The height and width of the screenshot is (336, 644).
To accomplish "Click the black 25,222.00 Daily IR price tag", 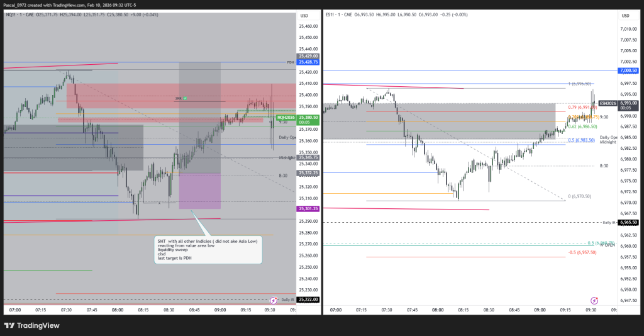I will pyautogui.click(x=309, y=300).
